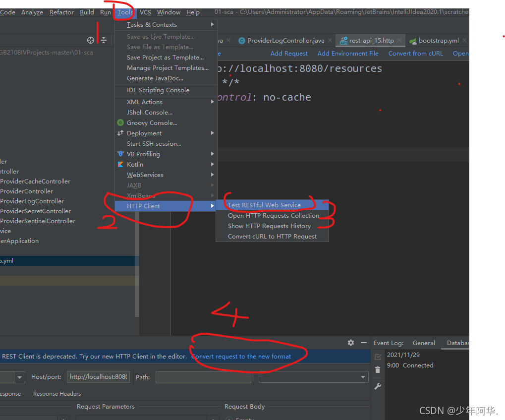Close the ProviderLogController.java tab
Image resolution: width=505 pixels, height=420 pixels.
point(330,40)
